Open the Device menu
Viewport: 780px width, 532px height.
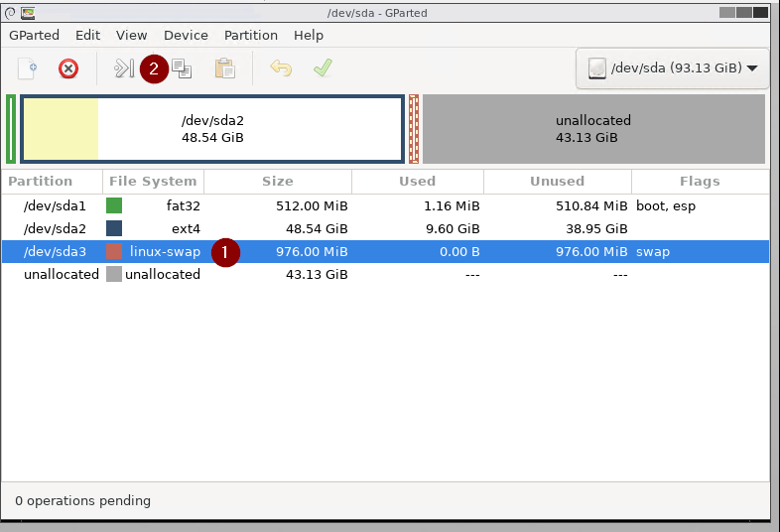pyautogui.click(x=186, y=35)
